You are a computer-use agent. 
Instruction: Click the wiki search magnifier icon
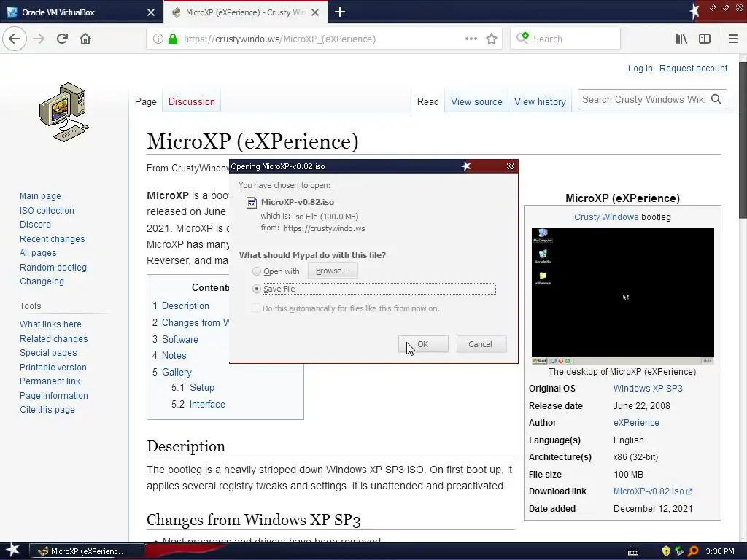coord(716,99)
